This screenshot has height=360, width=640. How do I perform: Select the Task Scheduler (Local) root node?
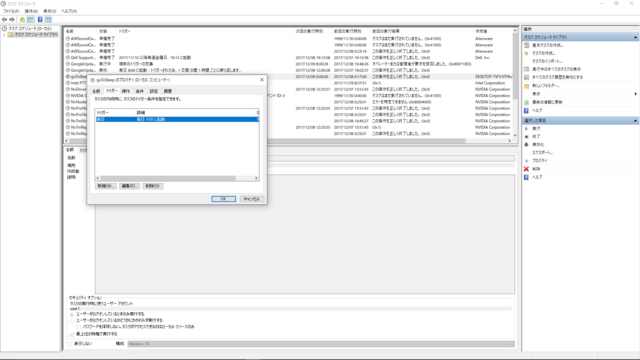pyautogui.click(x=30, y=29)
